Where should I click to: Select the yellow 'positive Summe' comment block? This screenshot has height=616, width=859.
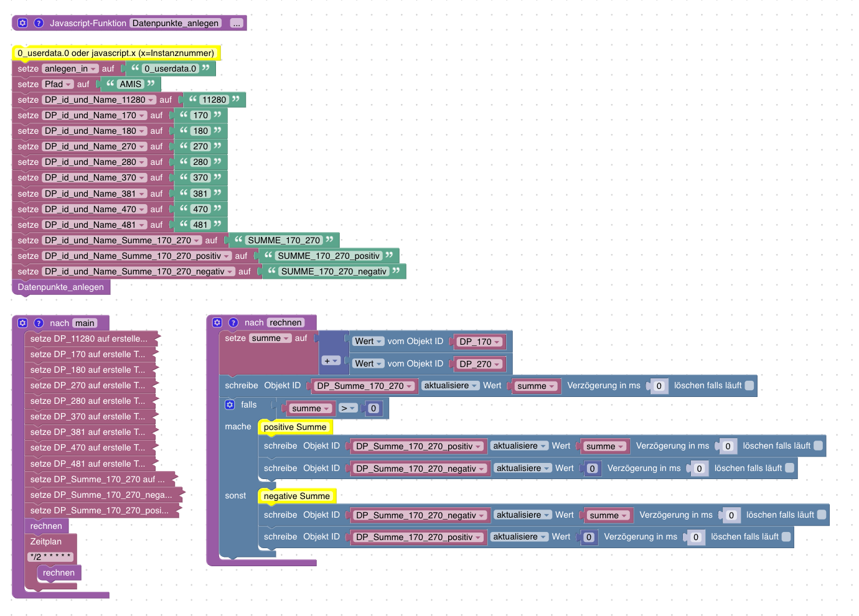coord(295,427)
